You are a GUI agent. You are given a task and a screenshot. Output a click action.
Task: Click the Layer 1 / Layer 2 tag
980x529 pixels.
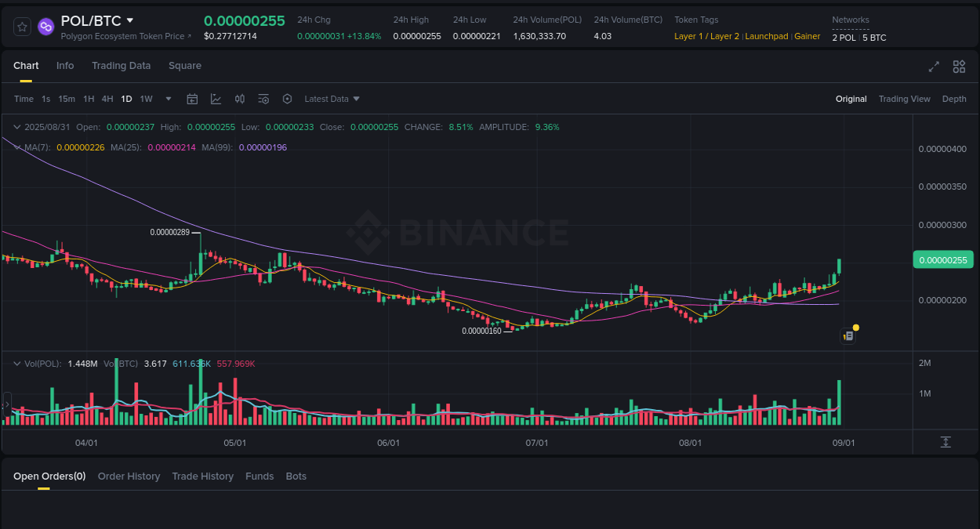point(706,36)
